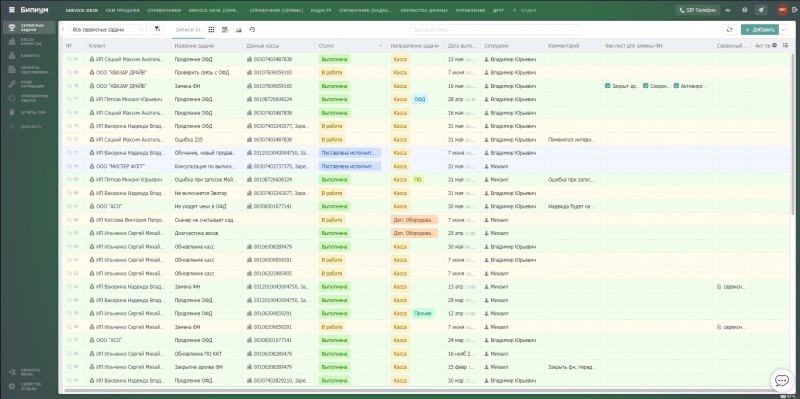Open the Все сервисные задачи dropdown
The width and height of the screenshot is (800, 399).
click(x=108, y=30)
